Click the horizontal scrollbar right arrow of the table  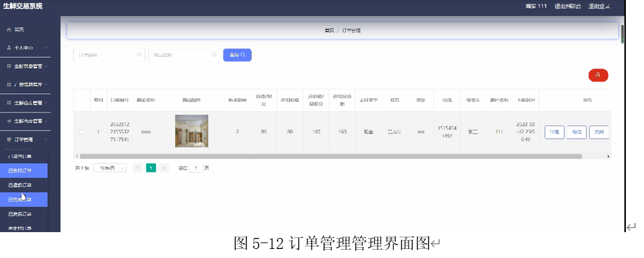(608, 156)
